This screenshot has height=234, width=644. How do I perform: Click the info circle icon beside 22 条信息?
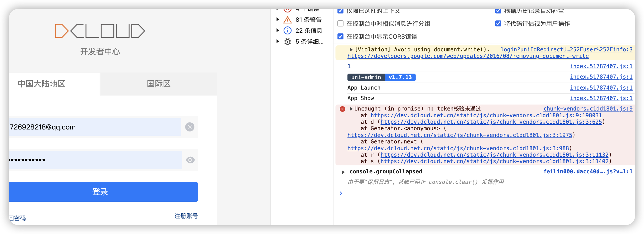click(288, 30)
